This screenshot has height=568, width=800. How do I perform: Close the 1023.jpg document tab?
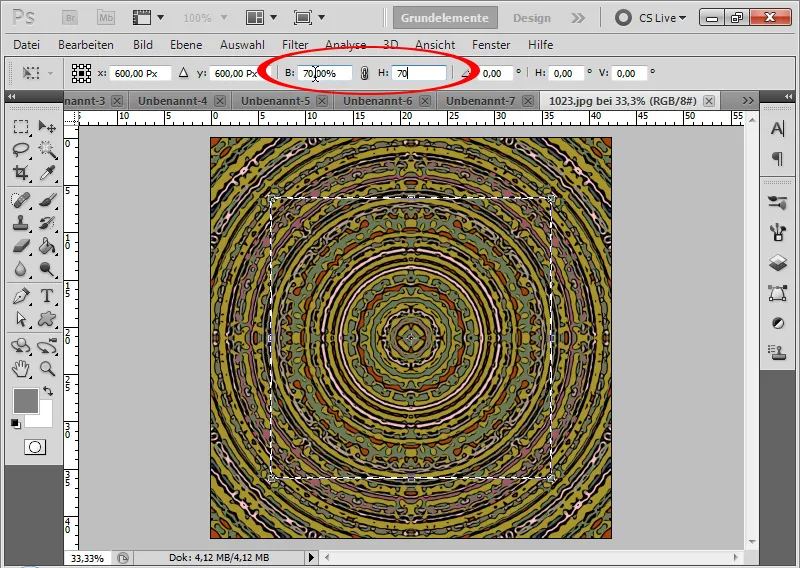point(709,101)
